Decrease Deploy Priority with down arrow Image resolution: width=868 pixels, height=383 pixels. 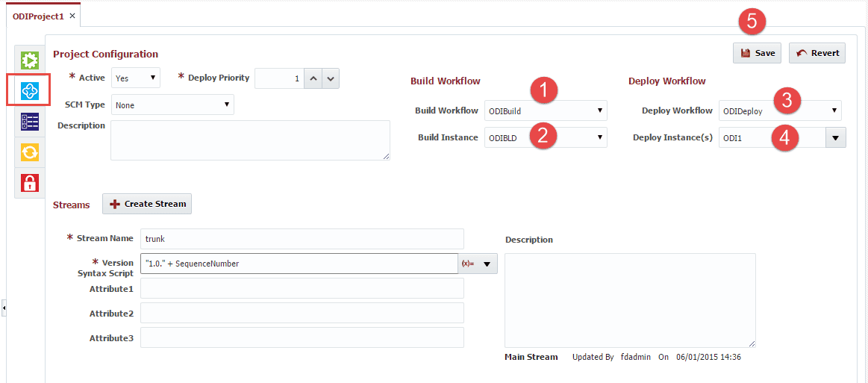coord(331,78)
